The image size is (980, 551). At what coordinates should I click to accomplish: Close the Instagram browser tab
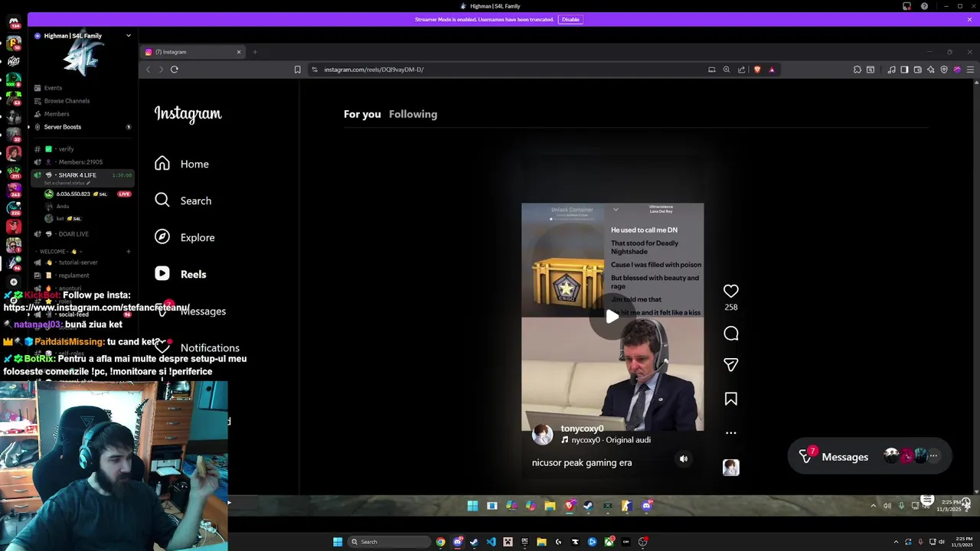pos(239,52)
